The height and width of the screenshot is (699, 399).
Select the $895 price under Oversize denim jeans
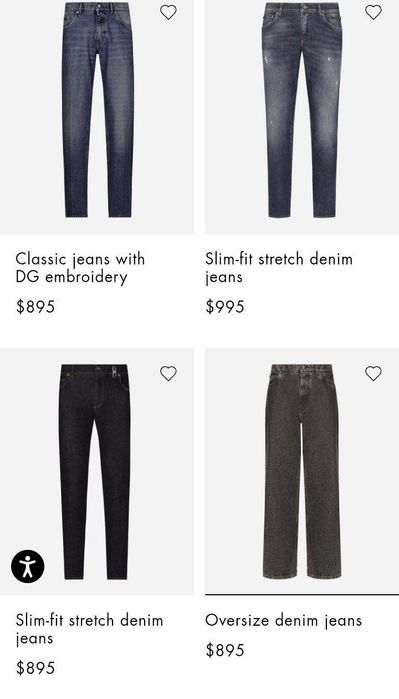tap(225, 650)
